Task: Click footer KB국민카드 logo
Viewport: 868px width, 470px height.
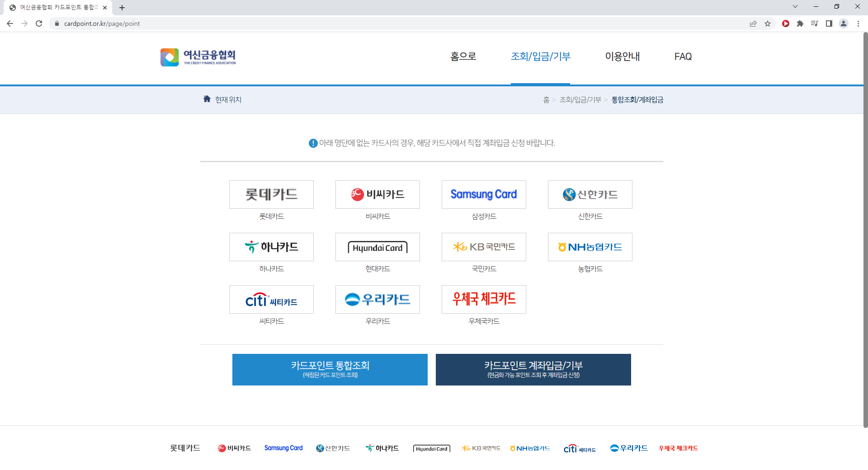Action: click(x=481, y=448)
